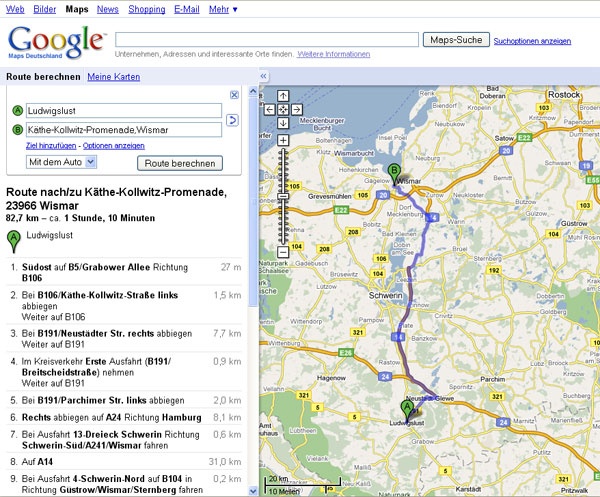Click the green A marker beside Ludwigslust in directions list

tap(14, 241)
